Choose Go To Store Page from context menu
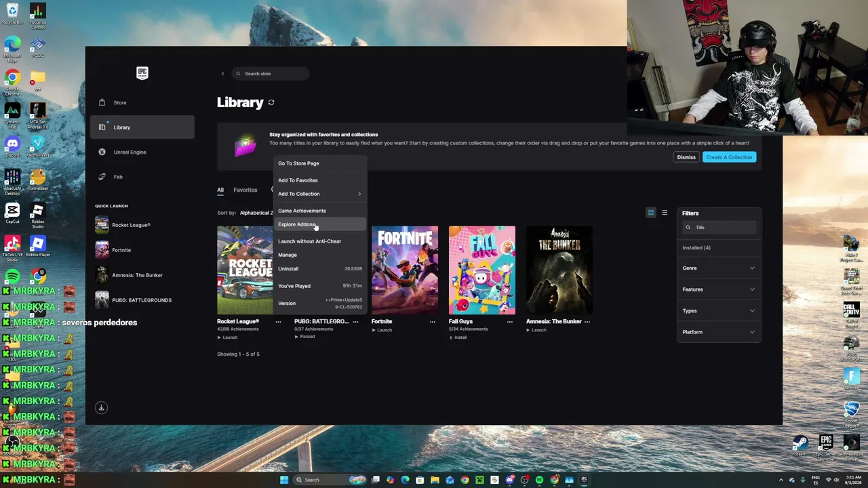868x488 pixels. coord(319,163)
